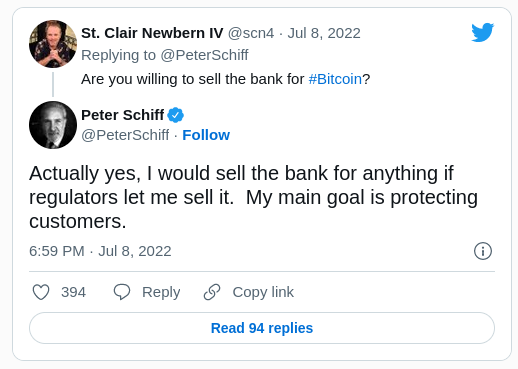518x369 pixels.
Task: Open the #Bitcoin hashtag link
Action: click(x=335, y=79)
